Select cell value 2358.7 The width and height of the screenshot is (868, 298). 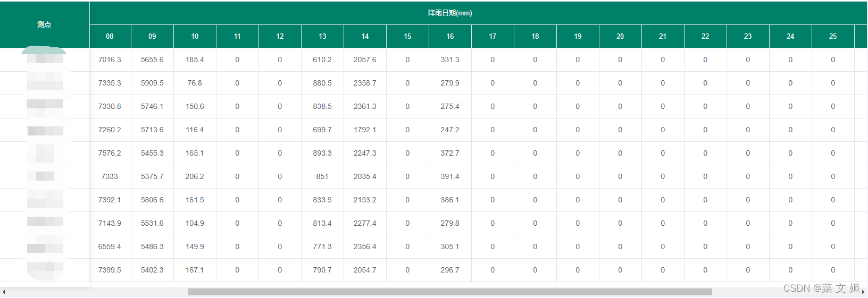tap(365, 83)
